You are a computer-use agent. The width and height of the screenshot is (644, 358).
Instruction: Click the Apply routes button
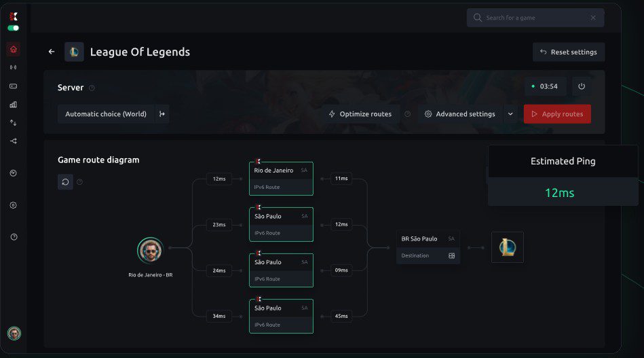pos(556,114)
